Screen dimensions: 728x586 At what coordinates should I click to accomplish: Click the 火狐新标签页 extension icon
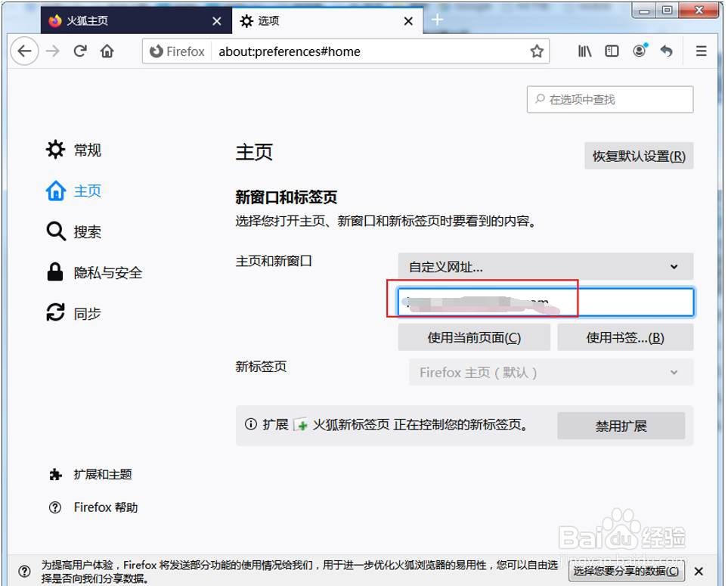coord(301,425)
